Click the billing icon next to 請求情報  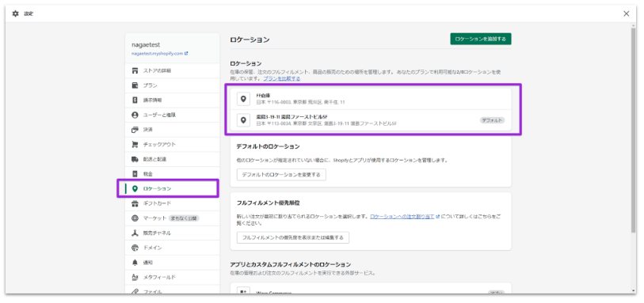135,100
